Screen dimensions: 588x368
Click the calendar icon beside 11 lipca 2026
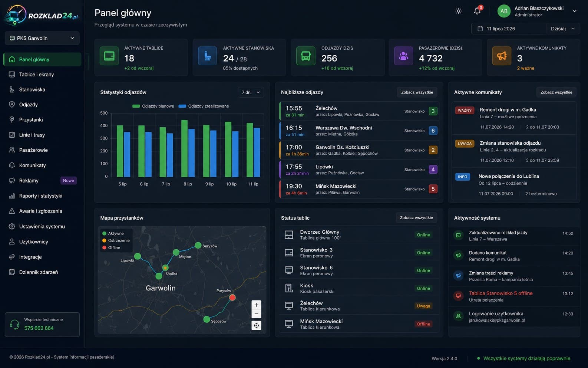pyautogui.click(x=480, y=29)
